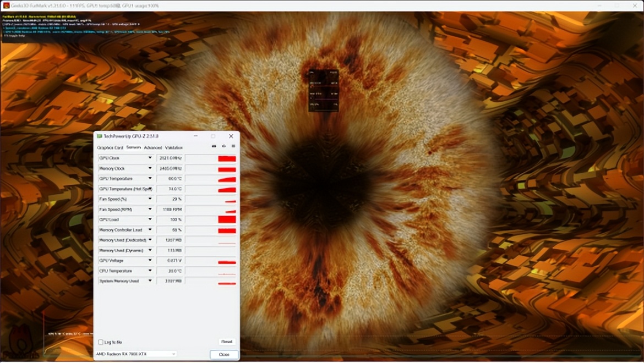Image resolution: width=644 pixels, height=363 pixels.
Task: Close GPU-Z with the title bar X
Action: point(231,136)
